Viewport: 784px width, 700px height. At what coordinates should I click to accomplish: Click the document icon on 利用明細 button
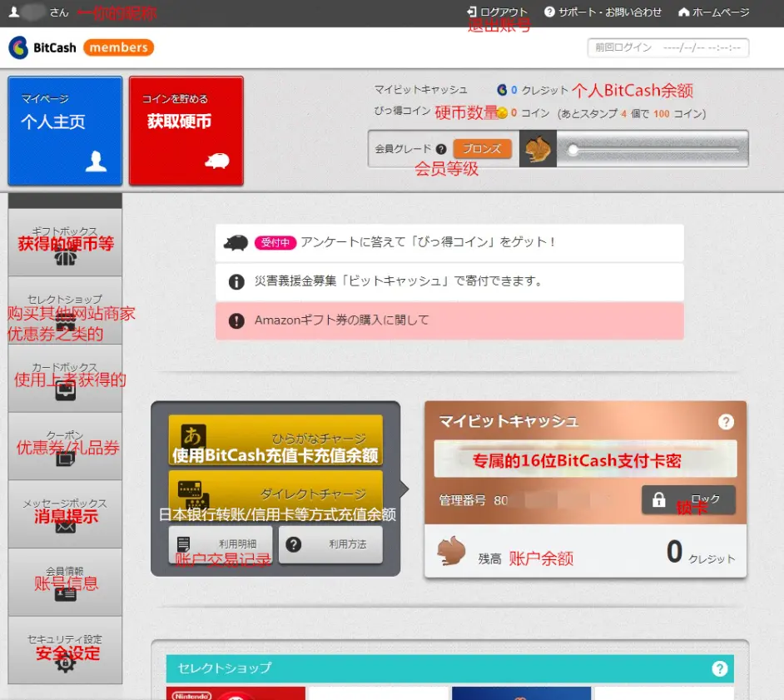click(183, 544)
